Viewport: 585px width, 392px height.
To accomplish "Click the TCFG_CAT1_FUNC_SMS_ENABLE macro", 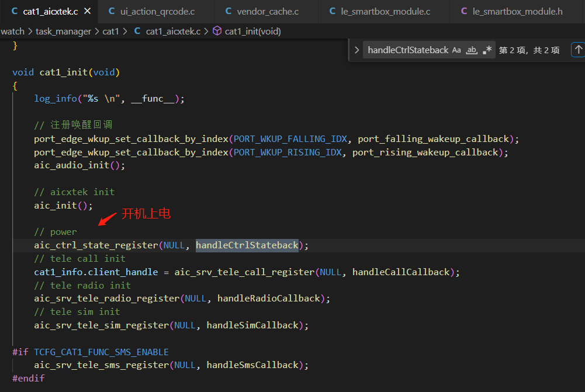I will (101, 352).
